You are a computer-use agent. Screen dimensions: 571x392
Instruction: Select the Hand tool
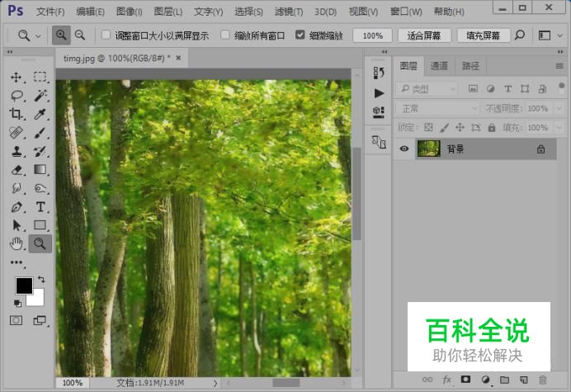[x=16, y=243]
